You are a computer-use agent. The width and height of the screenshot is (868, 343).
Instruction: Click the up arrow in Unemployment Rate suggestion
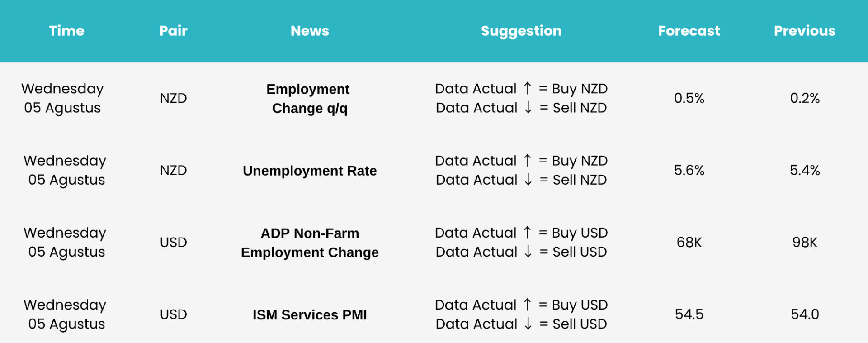[527, 160]
